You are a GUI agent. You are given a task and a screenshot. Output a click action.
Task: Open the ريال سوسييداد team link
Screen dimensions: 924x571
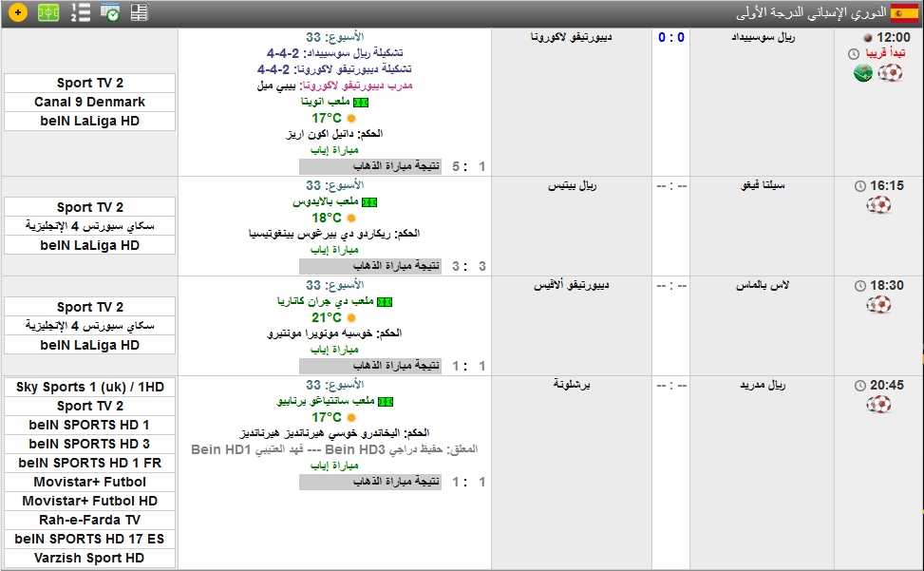click(x=764, y=37)
